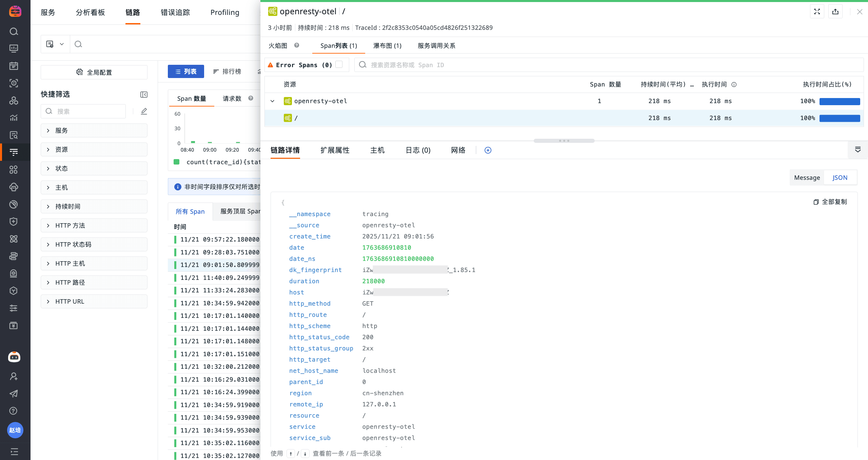
Task: Click the 全局配置 button
Action: coord(94,72)
